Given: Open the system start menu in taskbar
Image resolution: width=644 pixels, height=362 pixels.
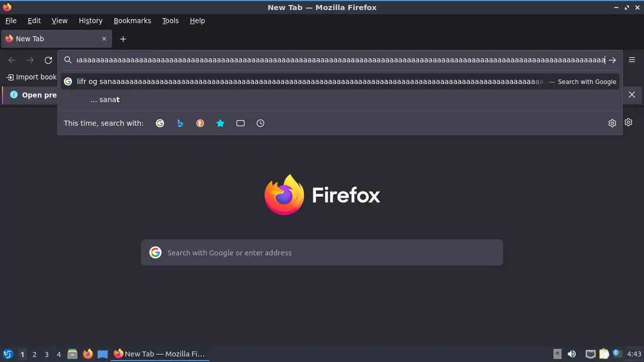Looking at the screenshot, I should tap(8, 354).
